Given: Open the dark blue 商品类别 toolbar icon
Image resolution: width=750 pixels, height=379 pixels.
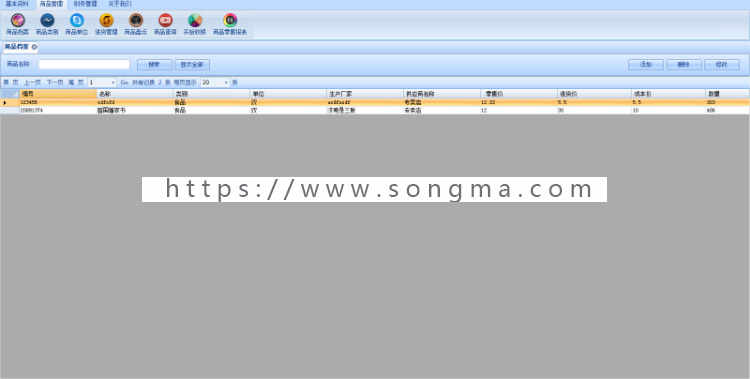Looking at the screenshot, I should [x=47, y=21].
